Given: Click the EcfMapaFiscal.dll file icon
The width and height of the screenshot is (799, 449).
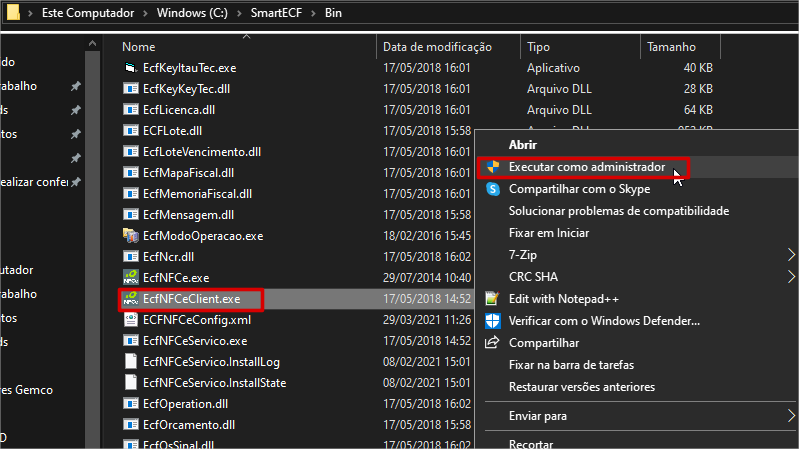Looking at the screenshot, I should click(x=130, y=173).
